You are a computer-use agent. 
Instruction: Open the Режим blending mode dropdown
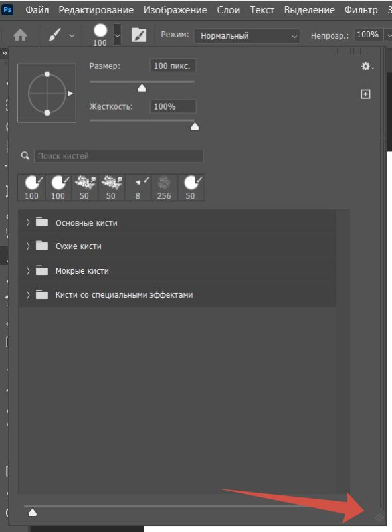246,35
